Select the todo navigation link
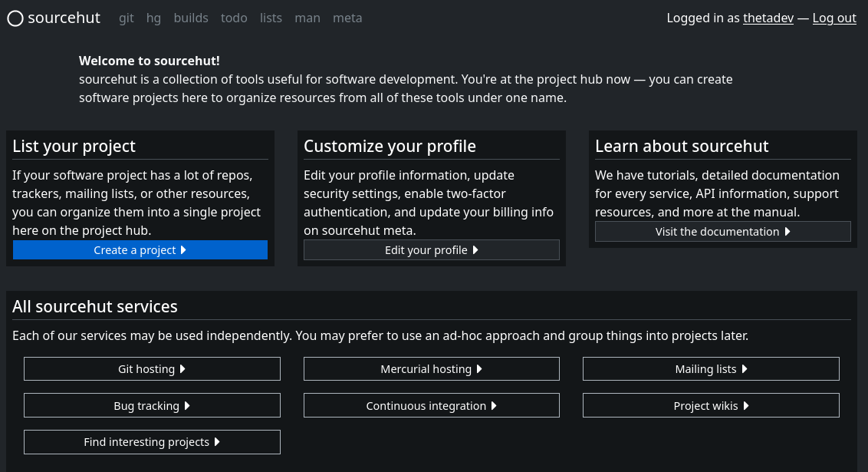Screen dimensions: 868x472 pos(234,18)
